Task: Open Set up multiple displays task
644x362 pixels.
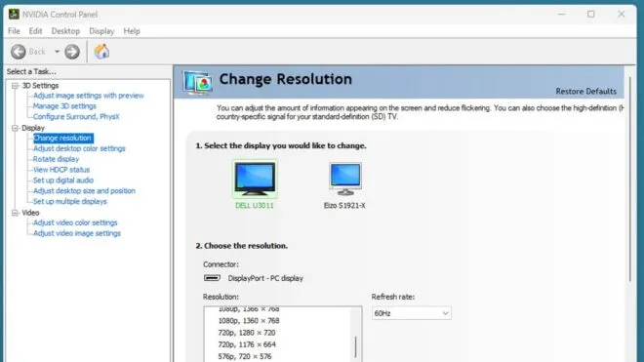Action: [x=70, y=201]
